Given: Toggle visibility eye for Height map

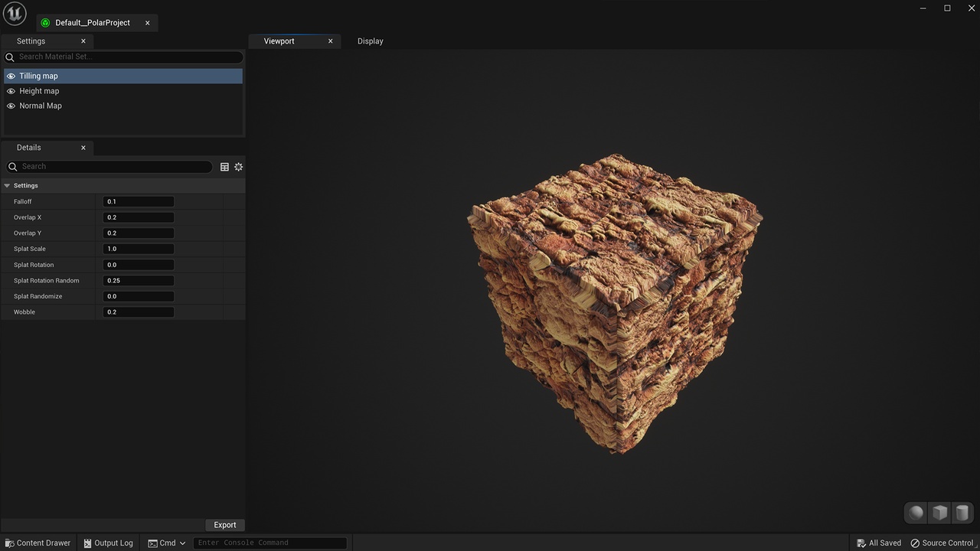Looking at the screenshot, I should (11, 91).
